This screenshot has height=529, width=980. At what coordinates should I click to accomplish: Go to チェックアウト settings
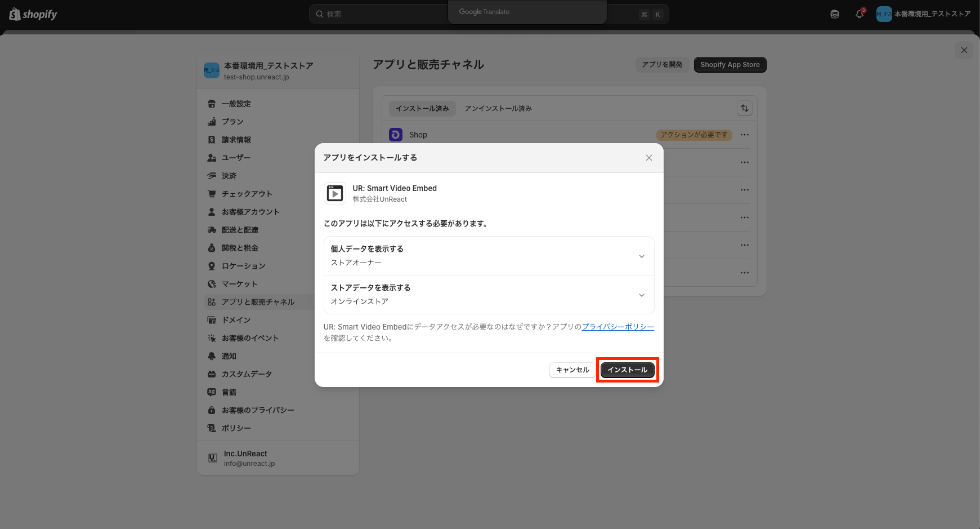[x=278, y=194]
